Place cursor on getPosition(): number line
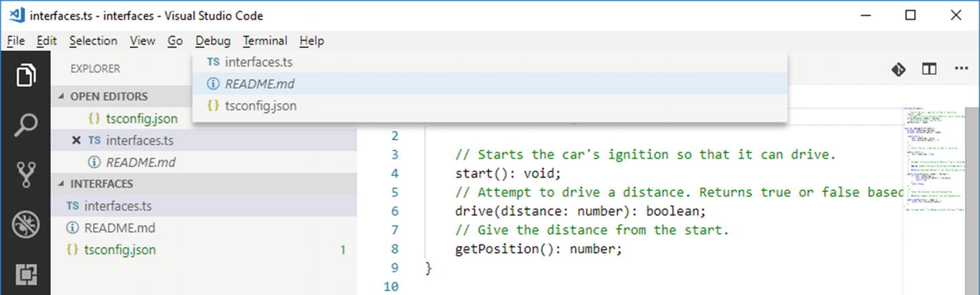Screen dimensions: 980x295 point(538,249)
